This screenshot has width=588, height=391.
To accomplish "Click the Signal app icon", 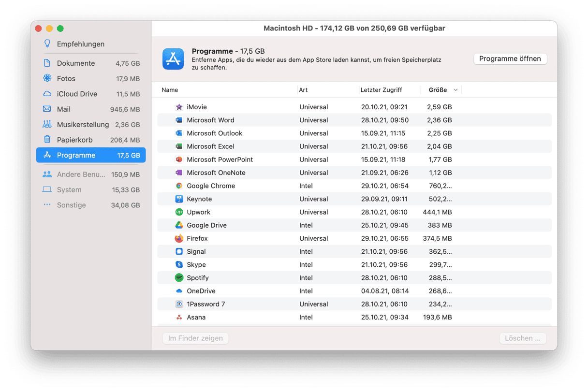I will click(x=179, y=251).
